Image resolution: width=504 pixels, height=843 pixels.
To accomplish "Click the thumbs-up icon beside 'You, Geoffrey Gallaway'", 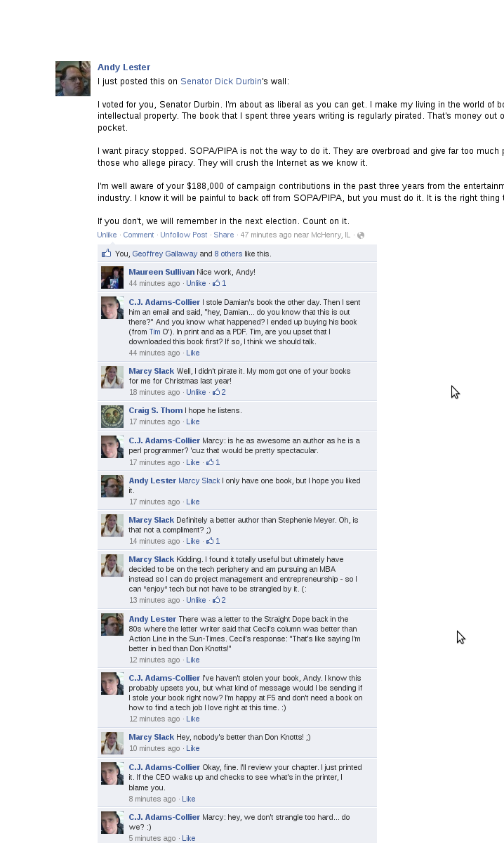I will tap(107, 253).
